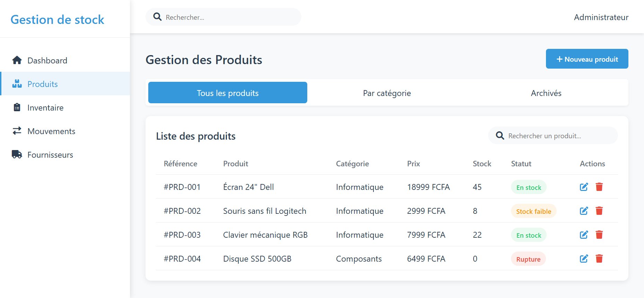The height and width of the screenshot is (298, 644).
Task: Delete the Clavier mécanique RGB entry
Action: coord(599,235)
